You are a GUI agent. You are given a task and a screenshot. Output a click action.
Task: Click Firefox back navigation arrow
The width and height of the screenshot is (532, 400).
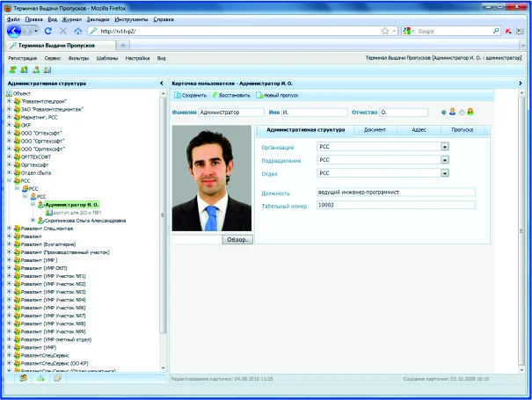[x=15, y=31]
